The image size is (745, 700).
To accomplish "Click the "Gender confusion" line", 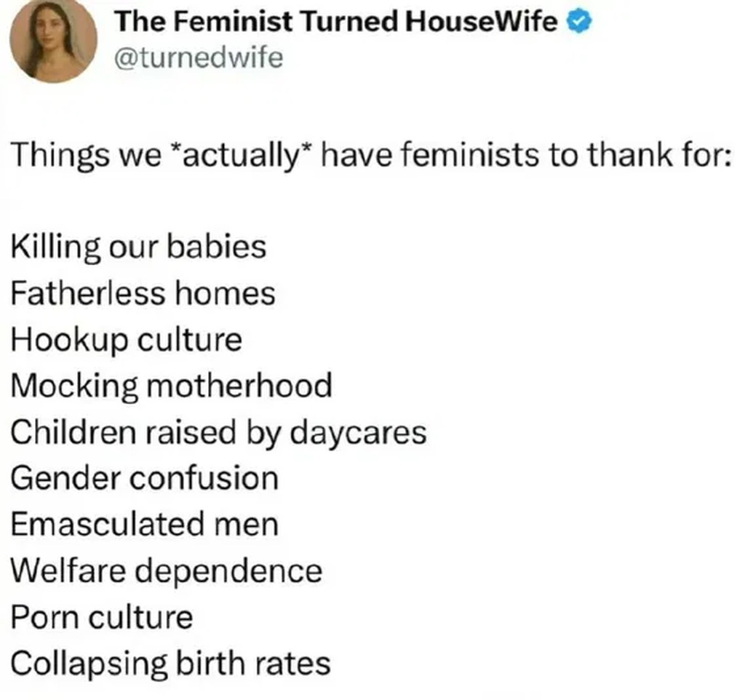I will [145, 479].
